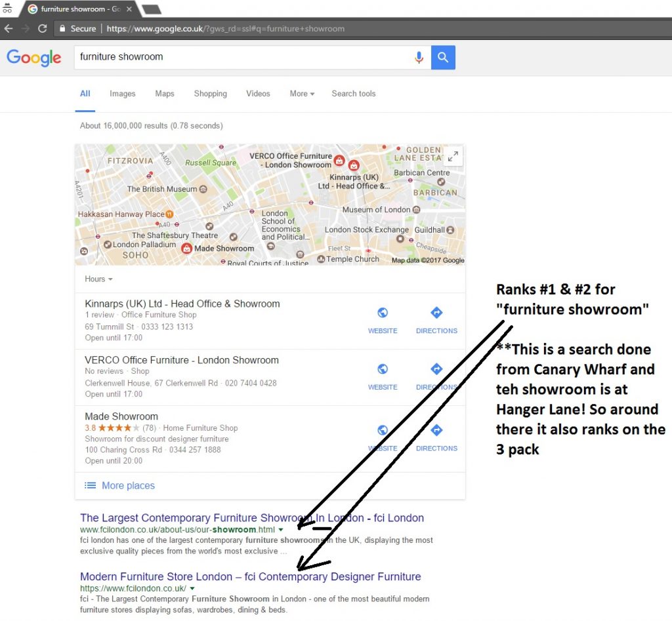Click the Made Showroom map pin
The height and width of the screenshot is (621, 672).
coord(186,248)
